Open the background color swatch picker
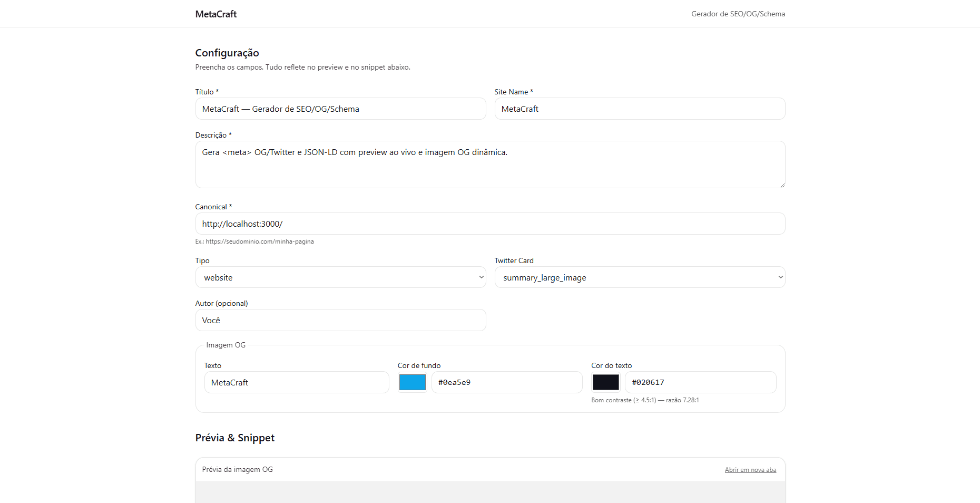Viewport: 980px width, 503px height. click(413, 382)
